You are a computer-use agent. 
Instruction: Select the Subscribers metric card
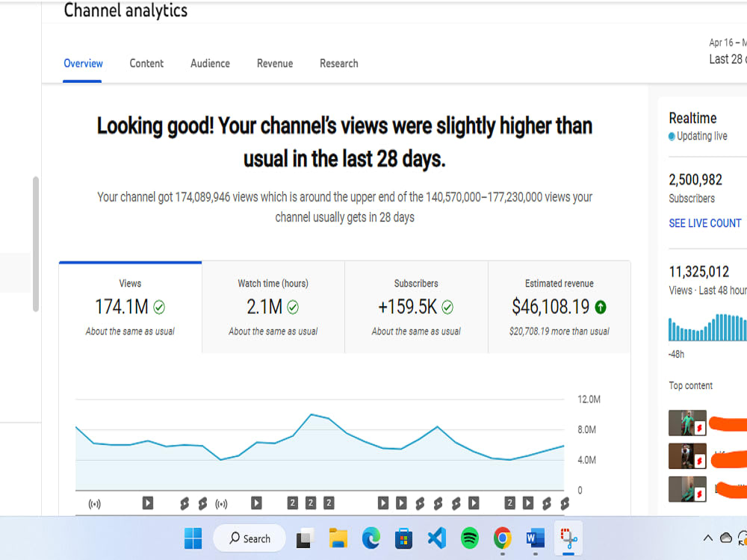point(415,306)
